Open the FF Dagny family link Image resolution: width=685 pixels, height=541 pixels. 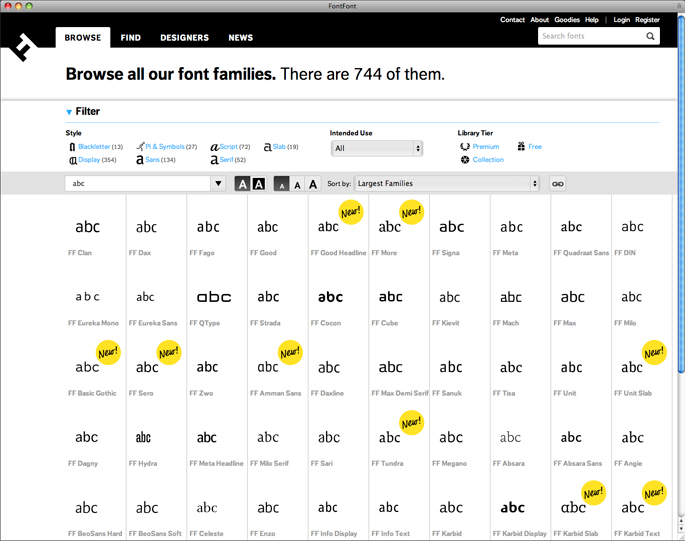pos(83,464)
